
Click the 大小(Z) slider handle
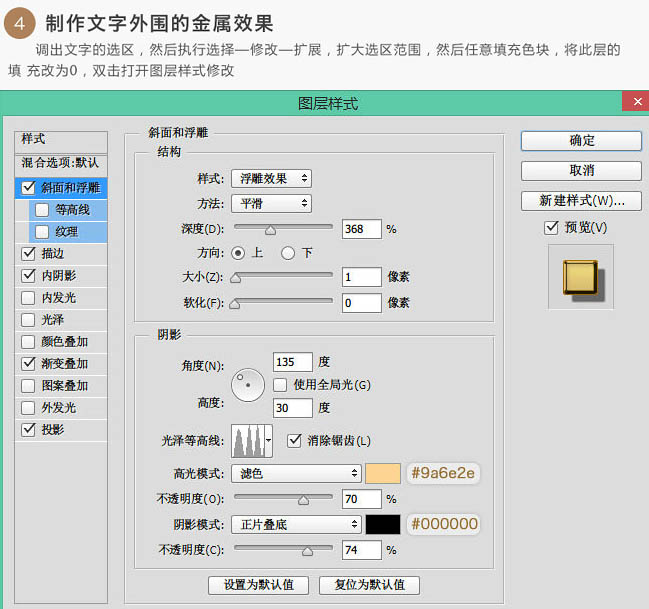236,278
